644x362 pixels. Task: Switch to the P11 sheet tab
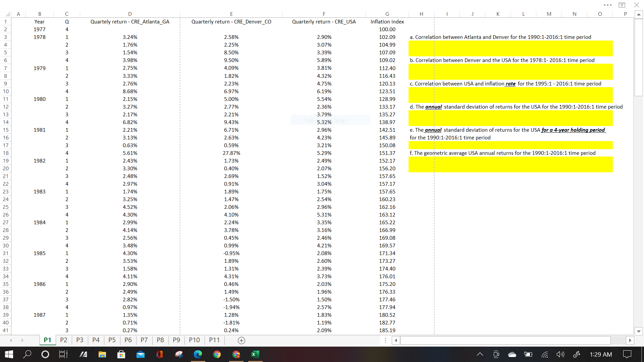[x=214, y=340]
